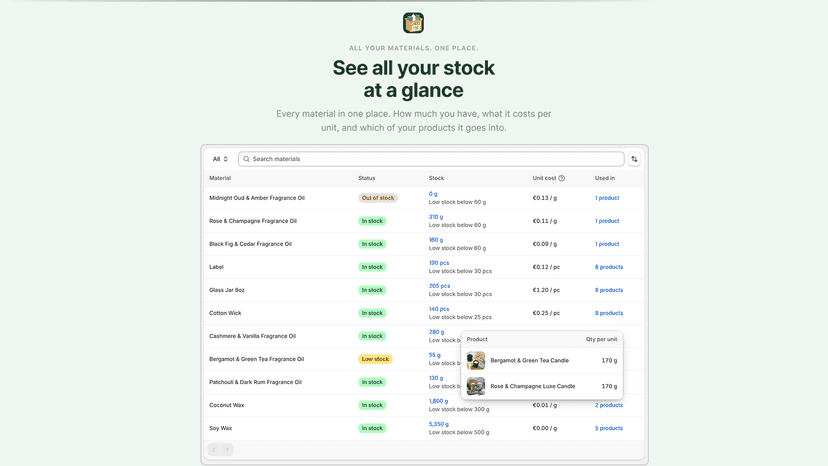Click the Material column header
The height and width of the screenshot is (466, 828).
pos(220,179)
